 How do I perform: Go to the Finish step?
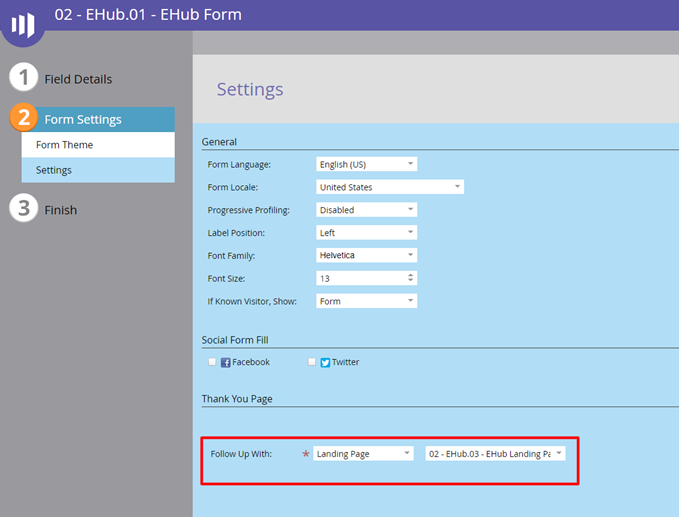tap(61, 210)
